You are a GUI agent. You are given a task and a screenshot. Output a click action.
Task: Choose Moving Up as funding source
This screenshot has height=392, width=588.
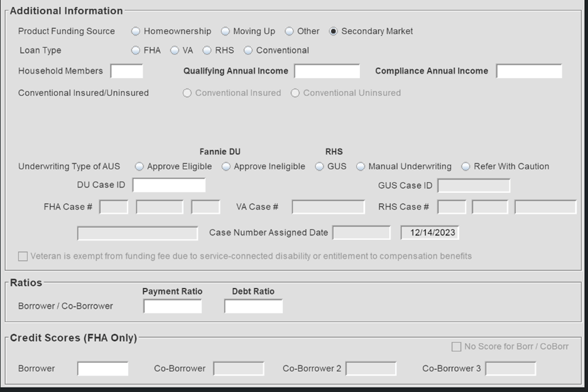click(x=225, y=31)
